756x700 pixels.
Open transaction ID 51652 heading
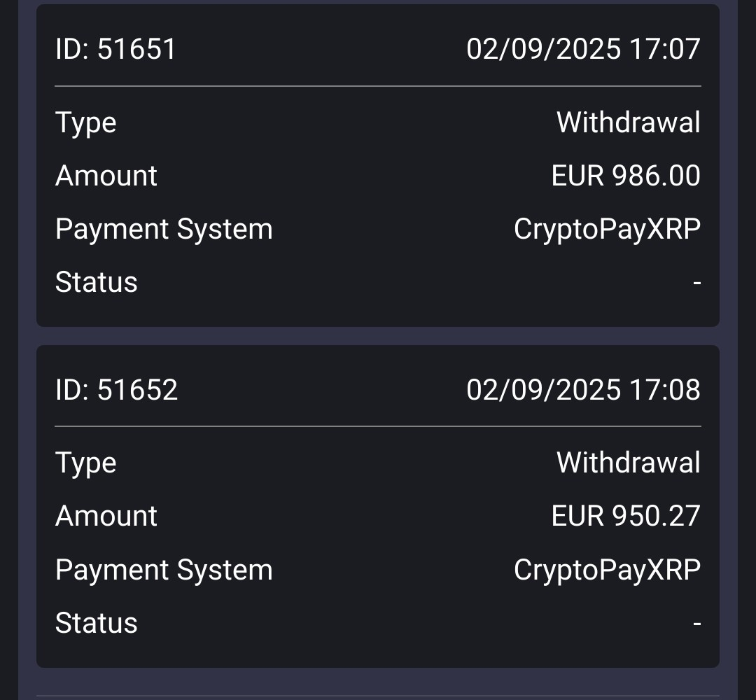pos(116,390)
